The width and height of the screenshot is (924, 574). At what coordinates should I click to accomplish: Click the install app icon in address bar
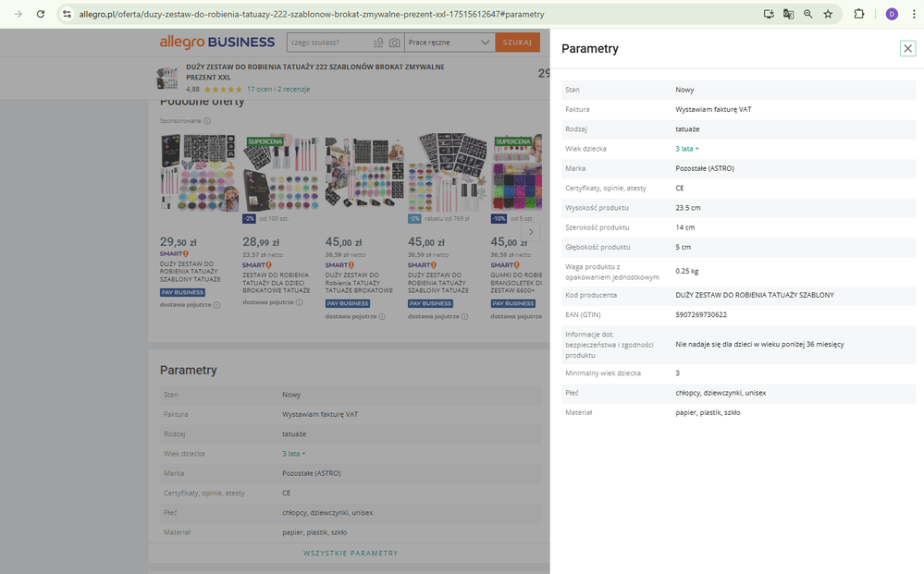(768, 15)
